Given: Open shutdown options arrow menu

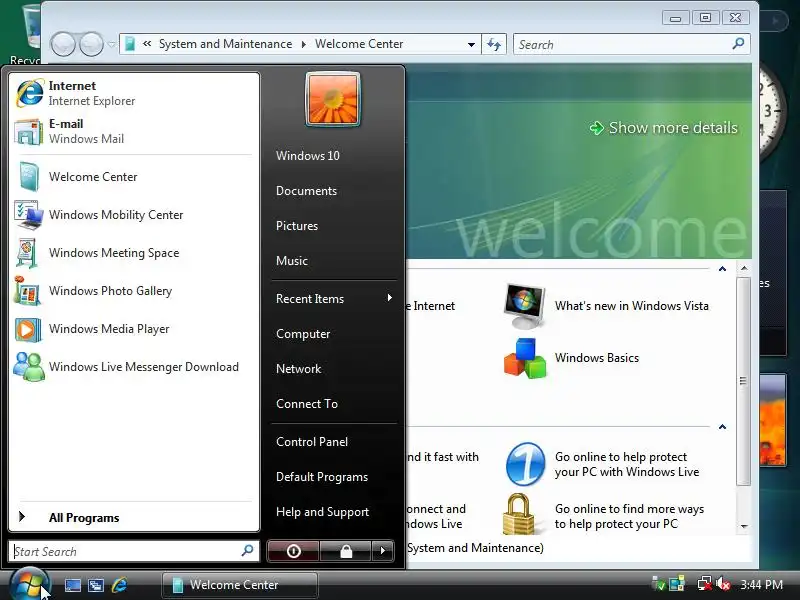Looking at the screenshot, I should (x=383, y=551).
